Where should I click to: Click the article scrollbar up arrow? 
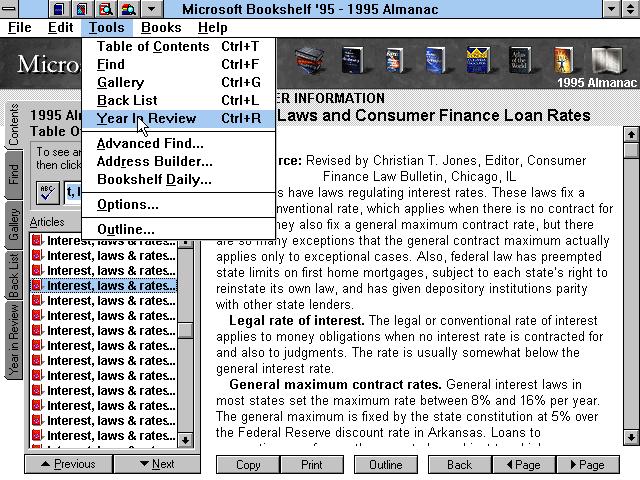(x=631, y=135)
